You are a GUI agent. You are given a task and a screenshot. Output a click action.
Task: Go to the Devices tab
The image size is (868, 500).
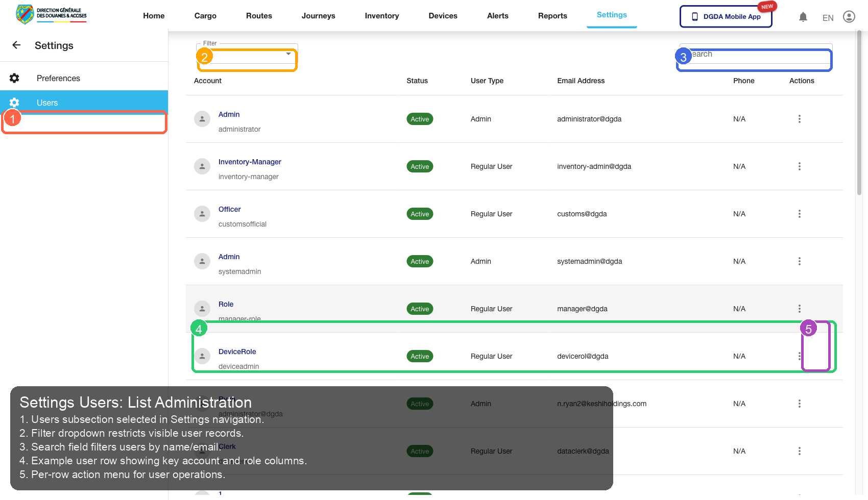click(x=443, y=16)
